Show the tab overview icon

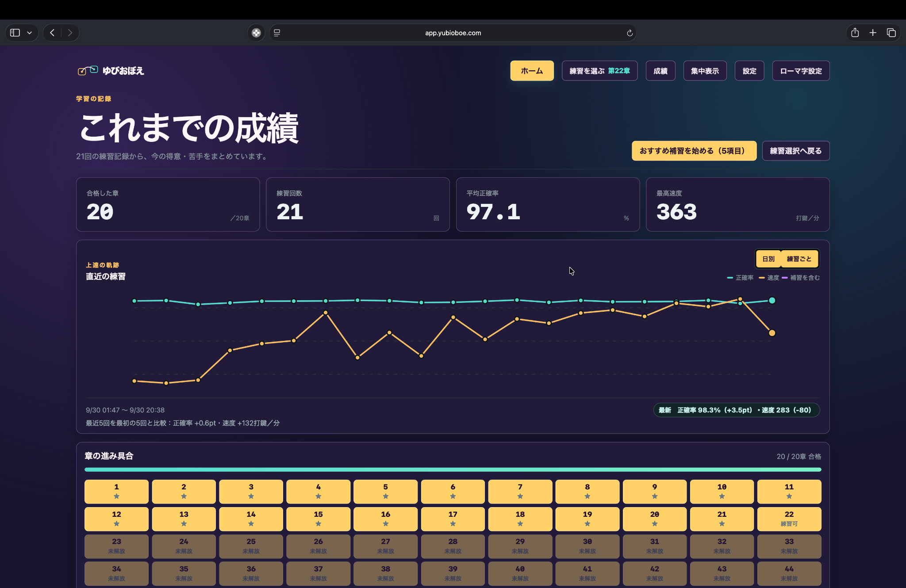[891, 33]
